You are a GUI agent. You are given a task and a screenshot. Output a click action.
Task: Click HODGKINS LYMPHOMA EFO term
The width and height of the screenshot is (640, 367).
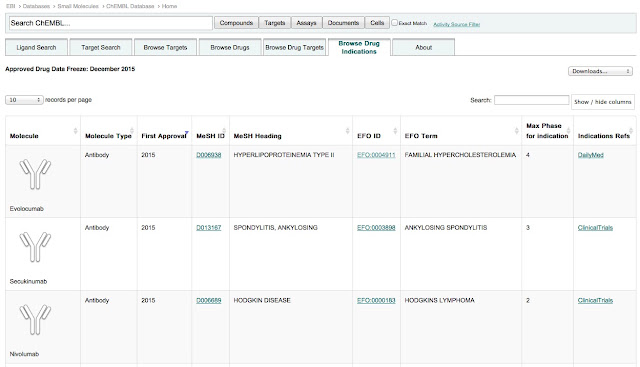coord(440,300)
